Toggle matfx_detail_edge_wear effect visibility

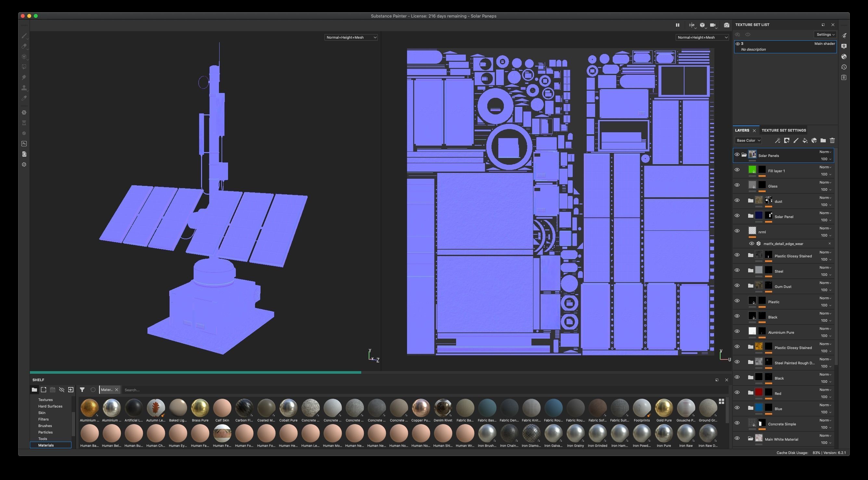pos(751,244)
